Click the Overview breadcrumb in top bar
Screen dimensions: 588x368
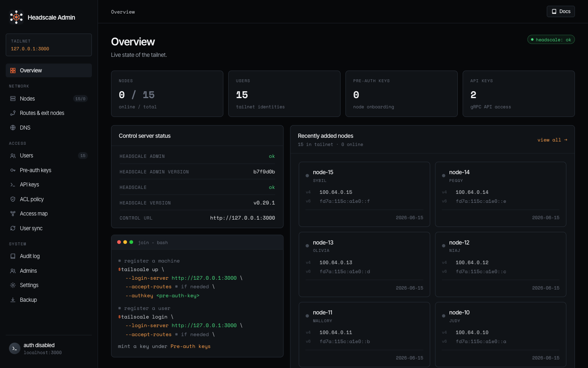point(123,12)
